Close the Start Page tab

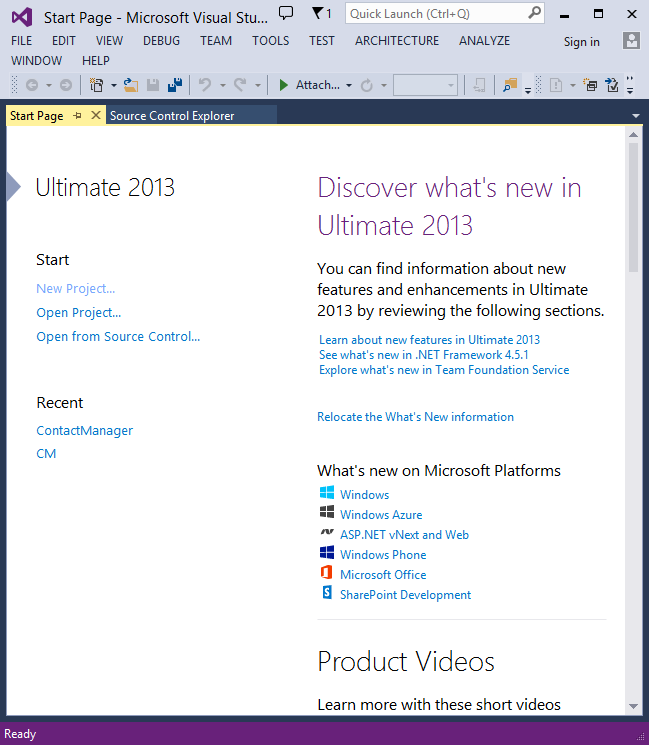click(x=96, y=116)
